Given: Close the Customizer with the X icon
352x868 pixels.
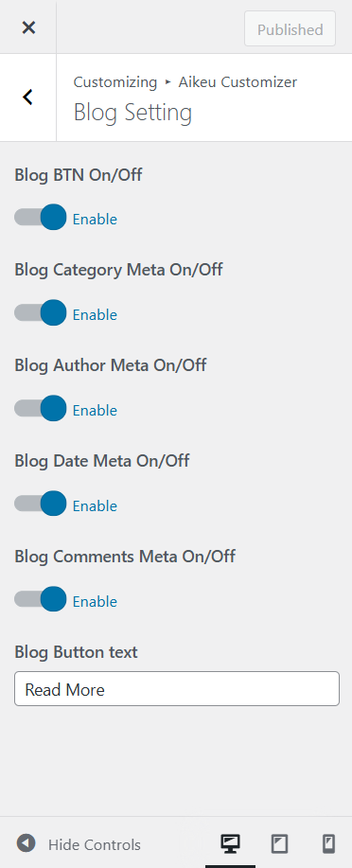Looking at the screenshot, I should 28,27.
